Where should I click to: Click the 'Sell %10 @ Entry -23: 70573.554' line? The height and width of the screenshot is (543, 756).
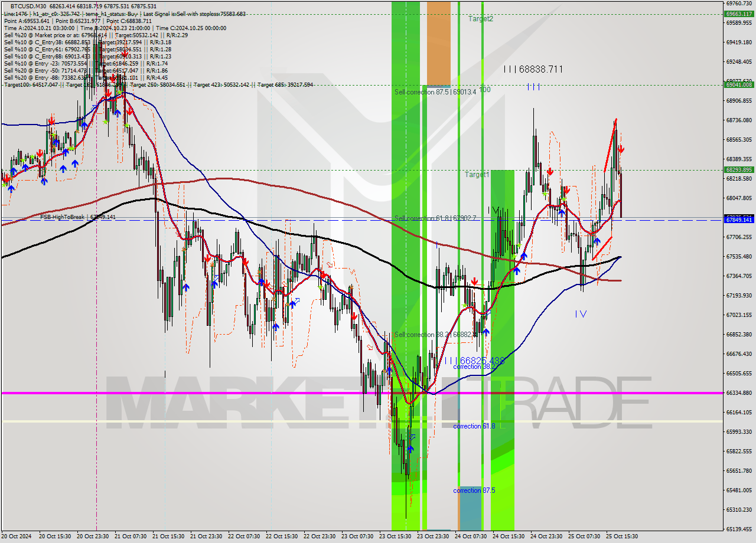[86, 63]
